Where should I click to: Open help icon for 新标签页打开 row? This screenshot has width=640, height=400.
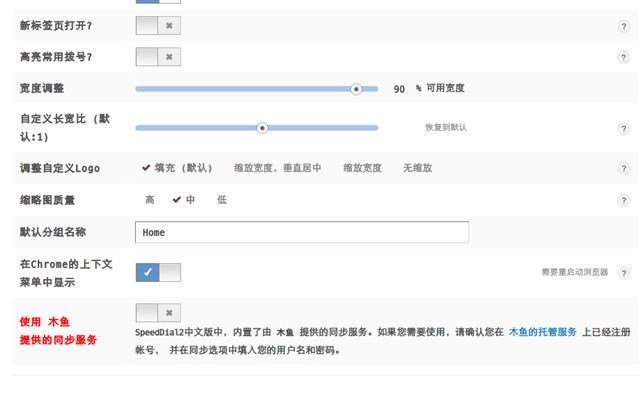623,27
